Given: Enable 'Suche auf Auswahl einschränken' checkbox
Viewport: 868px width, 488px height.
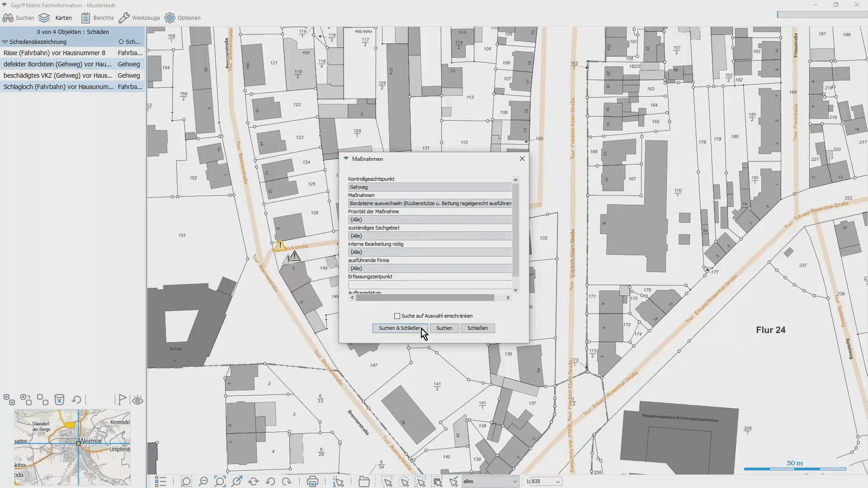Looking at the screenshot, I should tap(397, 316).
